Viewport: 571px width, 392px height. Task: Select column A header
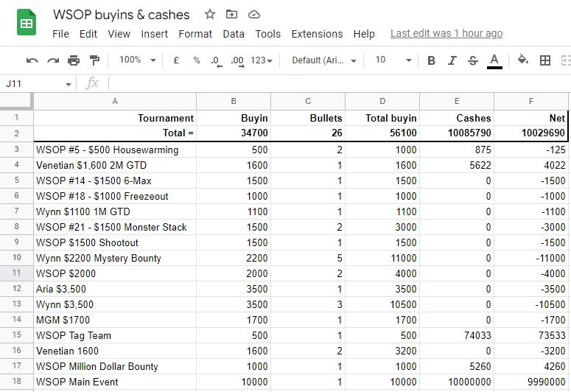115,101
